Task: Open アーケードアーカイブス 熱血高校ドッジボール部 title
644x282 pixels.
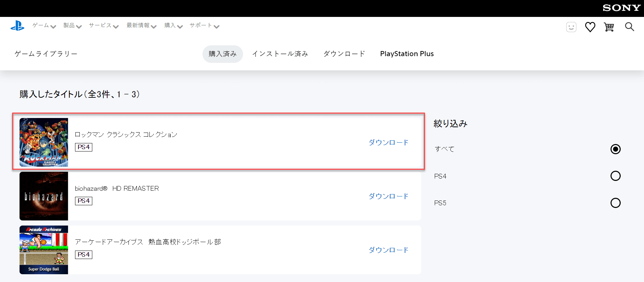Action: (x=148, y=242)
